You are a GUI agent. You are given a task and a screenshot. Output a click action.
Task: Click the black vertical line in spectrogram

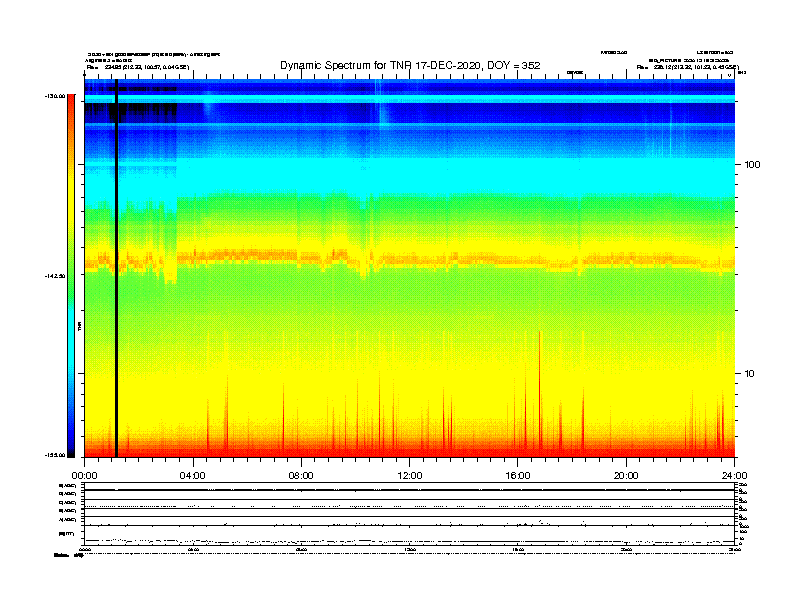click(x=116, y=270)
